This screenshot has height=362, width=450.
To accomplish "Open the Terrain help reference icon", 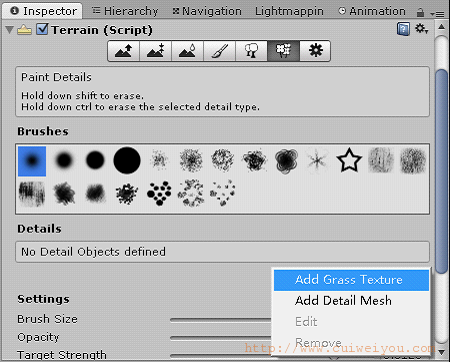I will (x=403, y=29).
